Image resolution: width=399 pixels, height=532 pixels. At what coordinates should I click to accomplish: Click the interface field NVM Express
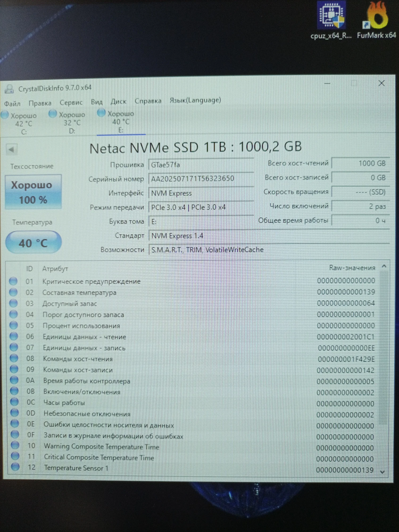point(201,193)
